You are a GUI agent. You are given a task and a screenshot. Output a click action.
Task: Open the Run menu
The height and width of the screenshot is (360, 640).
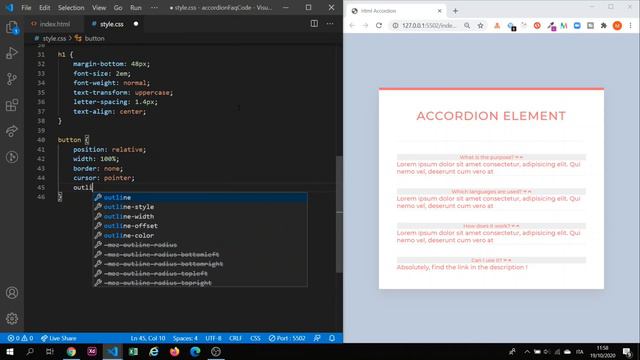(x=136, y=8)
